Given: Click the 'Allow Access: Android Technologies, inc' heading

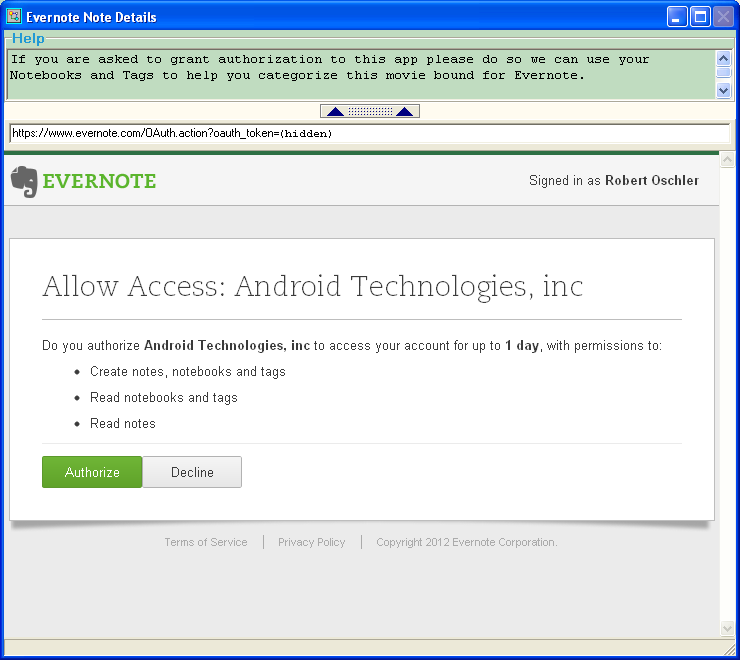Looking at the screenshot, I should (313, 286).
